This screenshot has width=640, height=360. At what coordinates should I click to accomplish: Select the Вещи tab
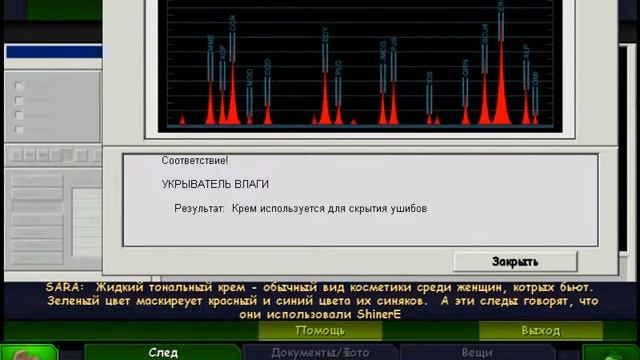point(477,352)
